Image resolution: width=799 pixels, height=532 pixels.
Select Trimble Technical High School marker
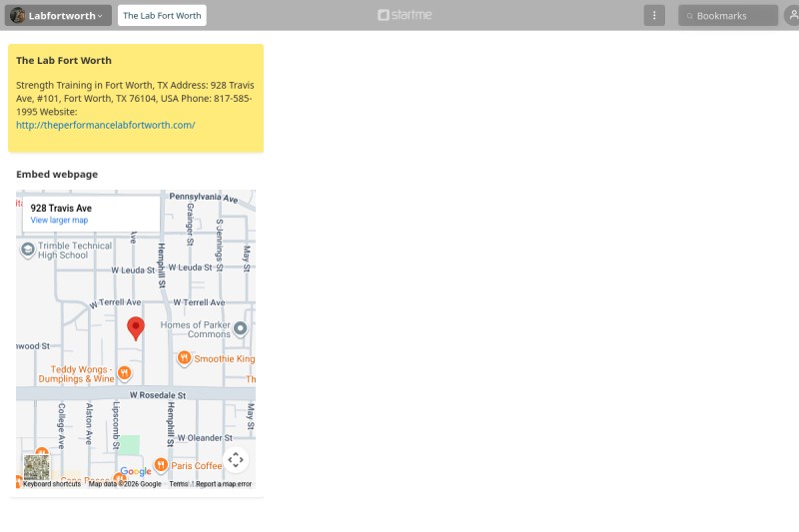[x=28, y=250]
